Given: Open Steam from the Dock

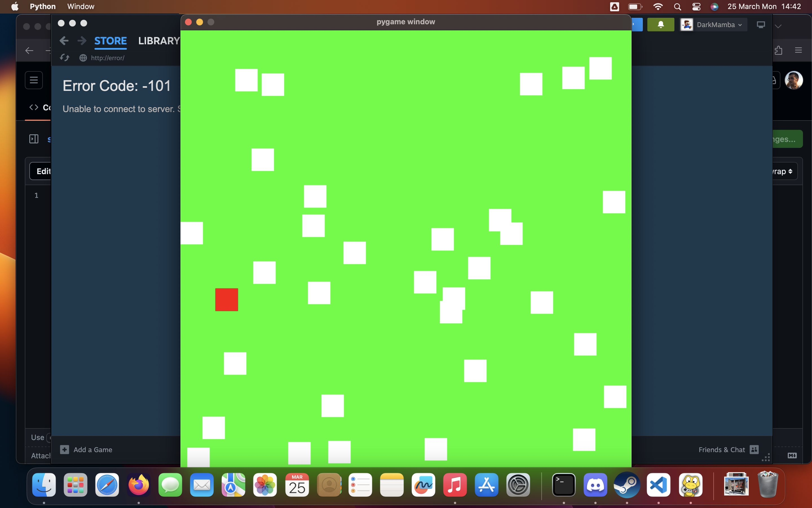Looking at the screenshot, I should [627, 485].
